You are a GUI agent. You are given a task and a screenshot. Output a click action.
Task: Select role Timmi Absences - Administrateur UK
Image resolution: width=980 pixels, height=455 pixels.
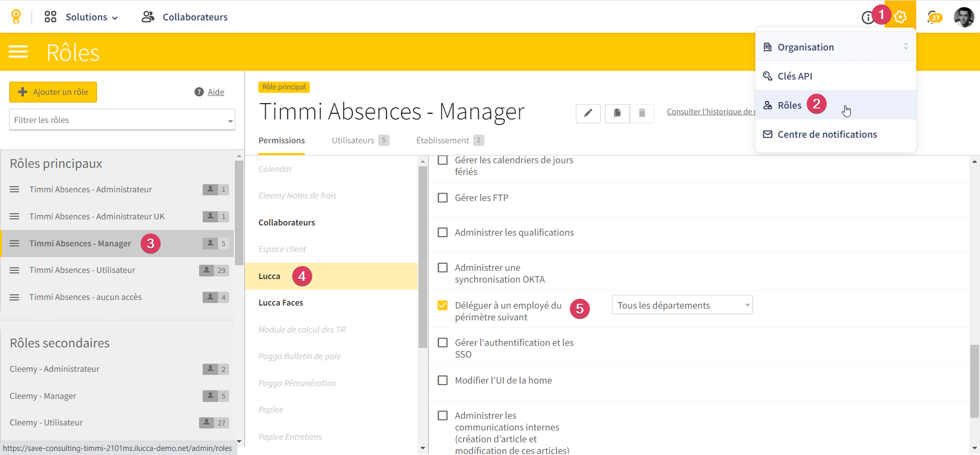pyautogui.click(x=117, y=216)
